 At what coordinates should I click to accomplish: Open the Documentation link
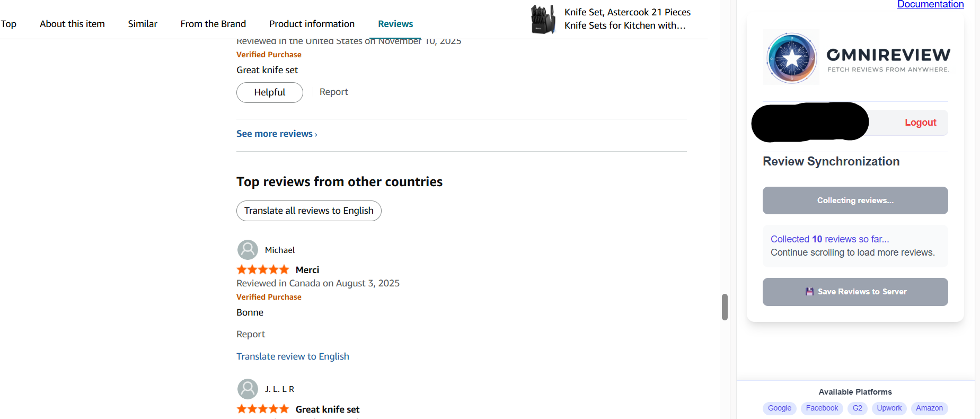930,5
